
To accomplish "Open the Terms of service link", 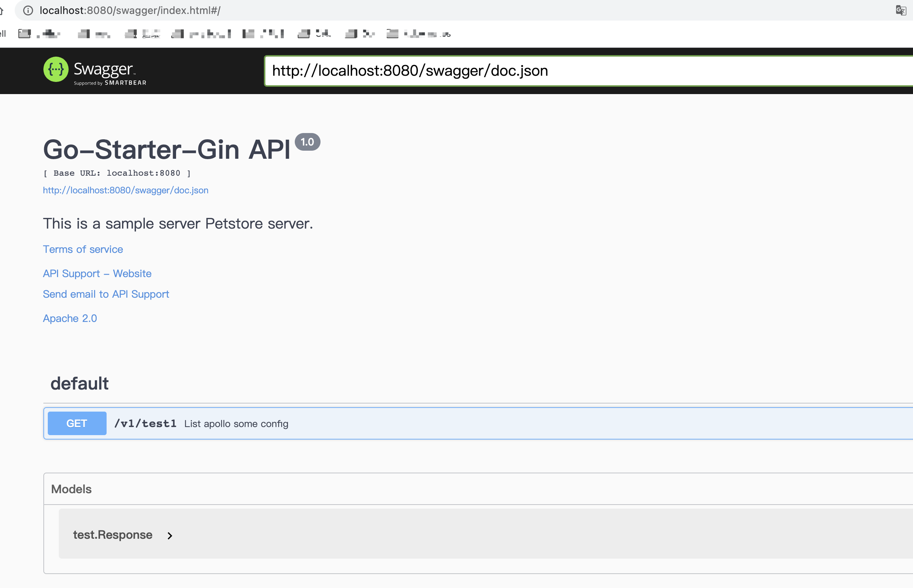I will click(82, 249).
